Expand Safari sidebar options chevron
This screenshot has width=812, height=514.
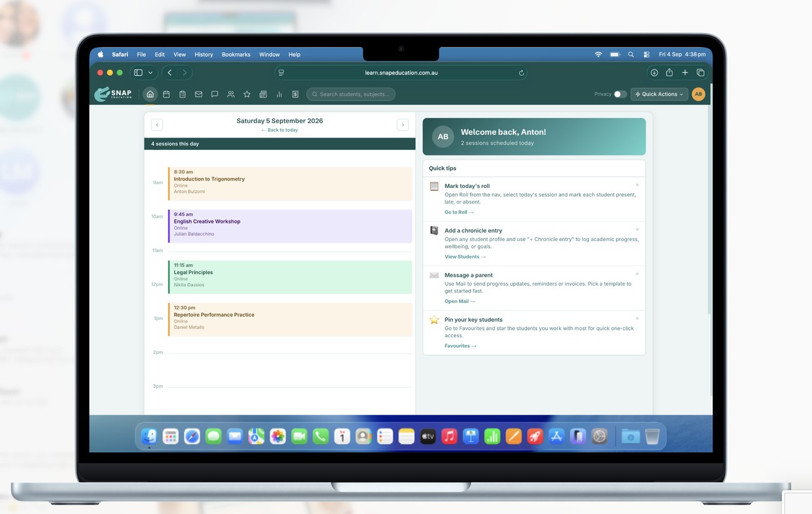point(151,73)
